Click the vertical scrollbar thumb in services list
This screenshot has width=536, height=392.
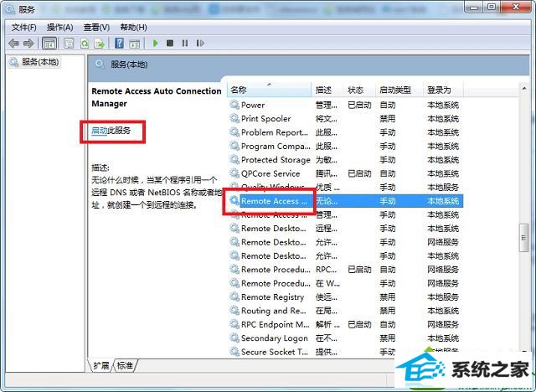[523, 238]
